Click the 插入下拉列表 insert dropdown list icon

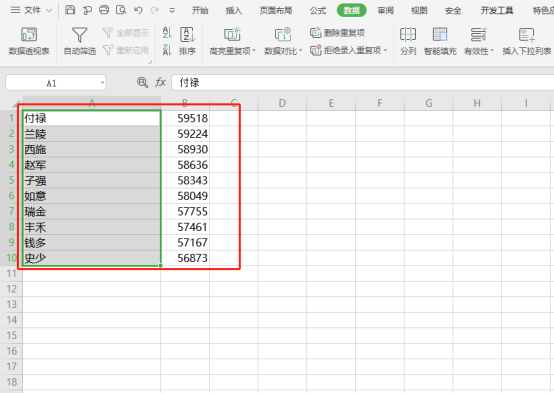click(x=526, y=41)
